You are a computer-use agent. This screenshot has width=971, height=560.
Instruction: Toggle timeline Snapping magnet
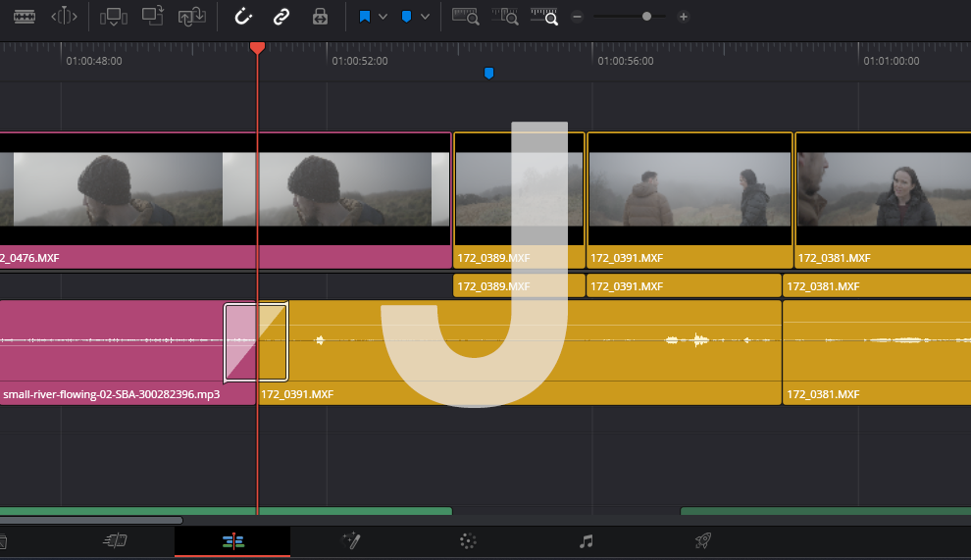244,17
